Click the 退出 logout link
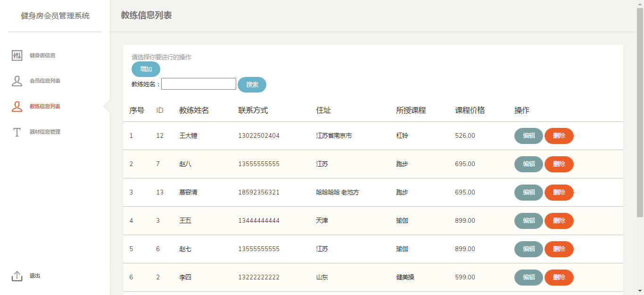Screen dimensions: 644x295 [x=35, y=276]
